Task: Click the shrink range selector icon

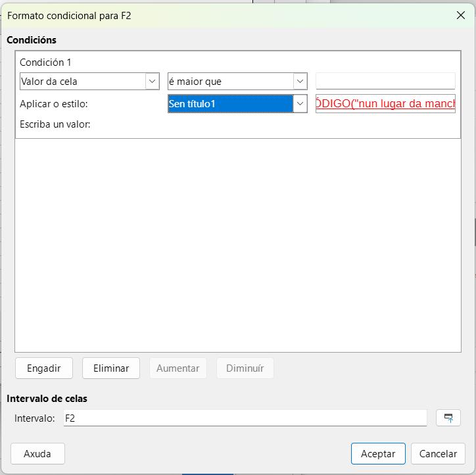Action: [x=448, y=418]
